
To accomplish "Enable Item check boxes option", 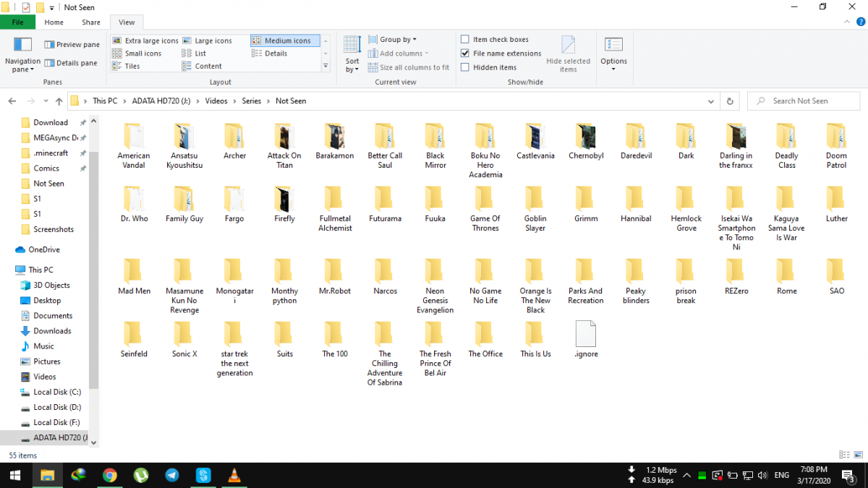I will (x=465, y=40).
